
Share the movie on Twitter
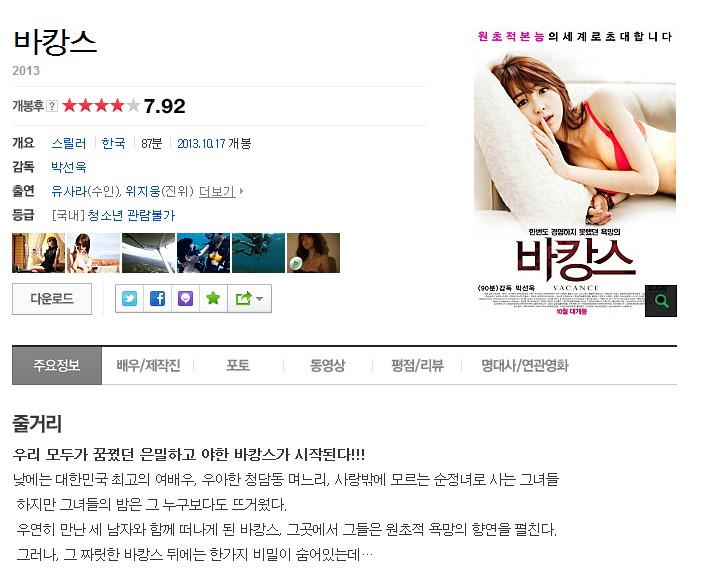point(129,299)
